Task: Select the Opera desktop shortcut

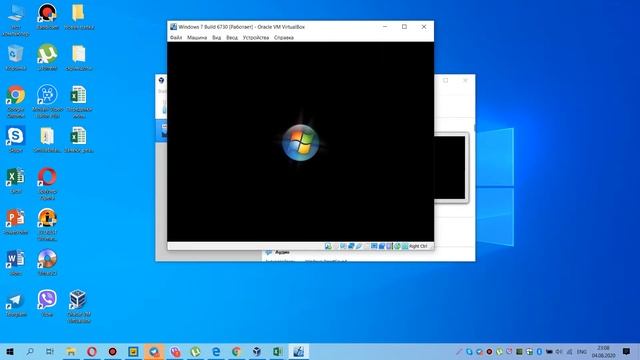Action: 47,184
